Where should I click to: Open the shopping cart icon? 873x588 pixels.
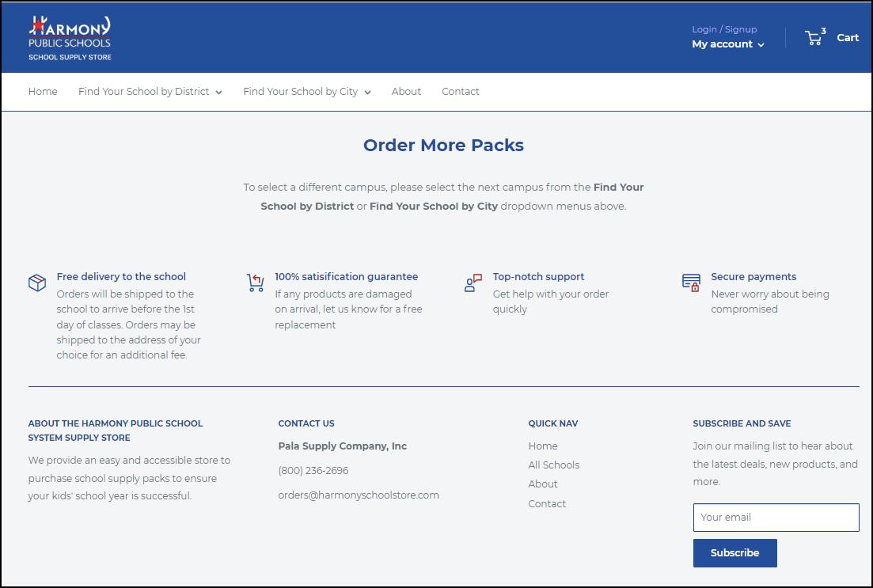click(815, 37)
